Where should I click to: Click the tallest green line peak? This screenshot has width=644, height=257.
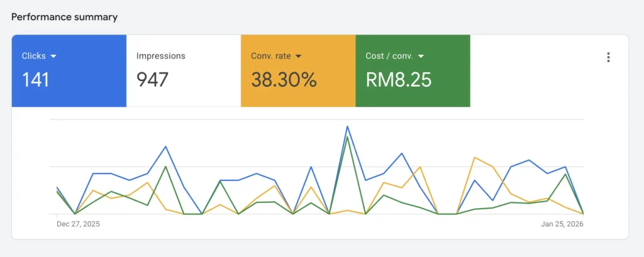(347, 137)
